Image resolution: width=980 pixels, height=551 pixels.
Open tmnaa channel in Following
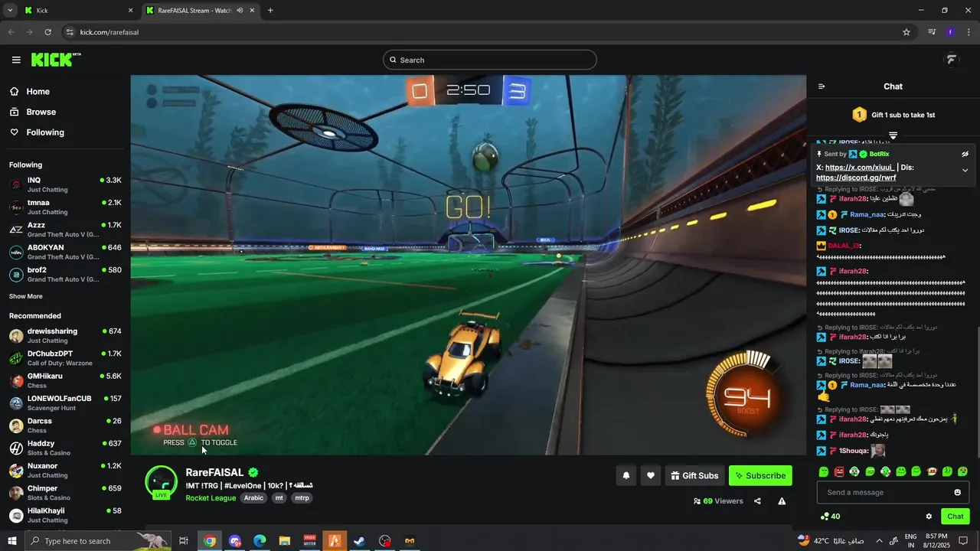tap(65, 207)
